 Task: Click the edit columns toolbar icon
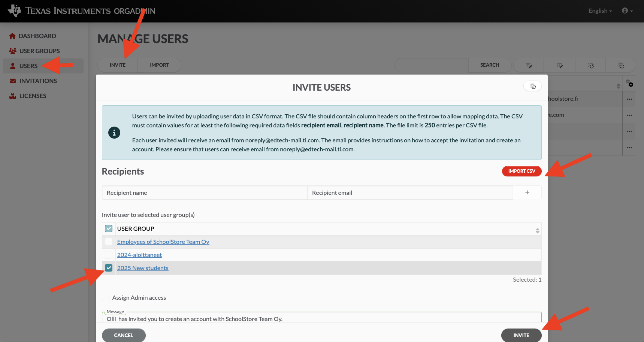(560, 66)
